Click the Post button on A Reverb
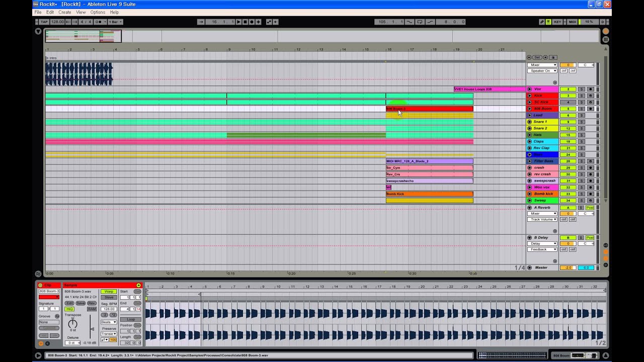This screenshot has height=362, width=644. coord(590,208)
